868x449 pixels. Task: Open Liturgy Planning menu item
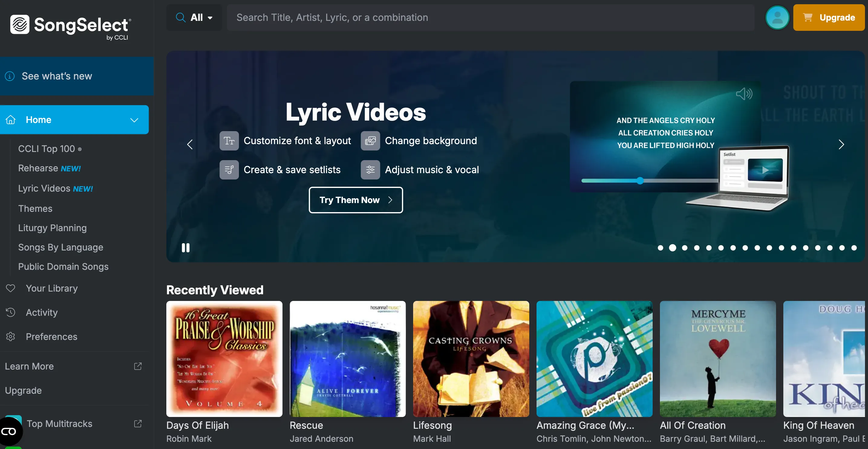pyautogui.click(x=53, y=228)
